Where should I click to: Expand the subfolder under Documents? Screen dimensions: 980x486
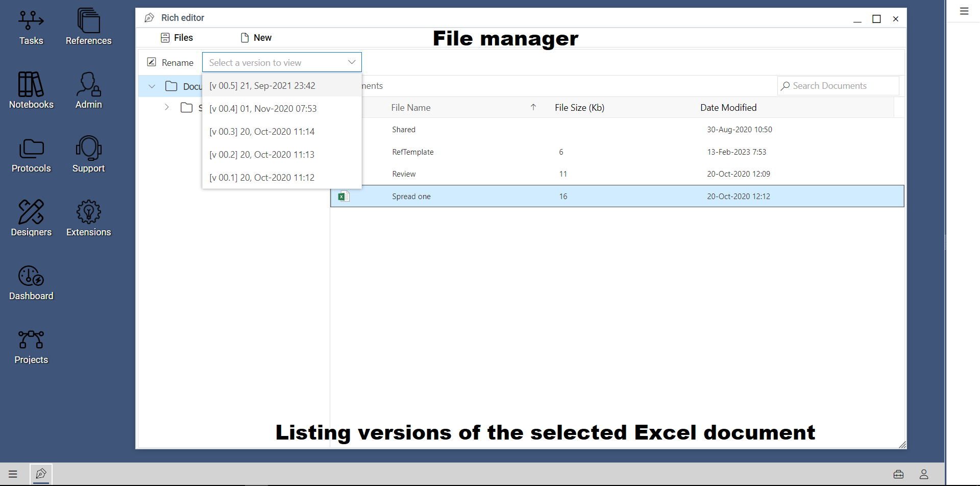(166, 107)
